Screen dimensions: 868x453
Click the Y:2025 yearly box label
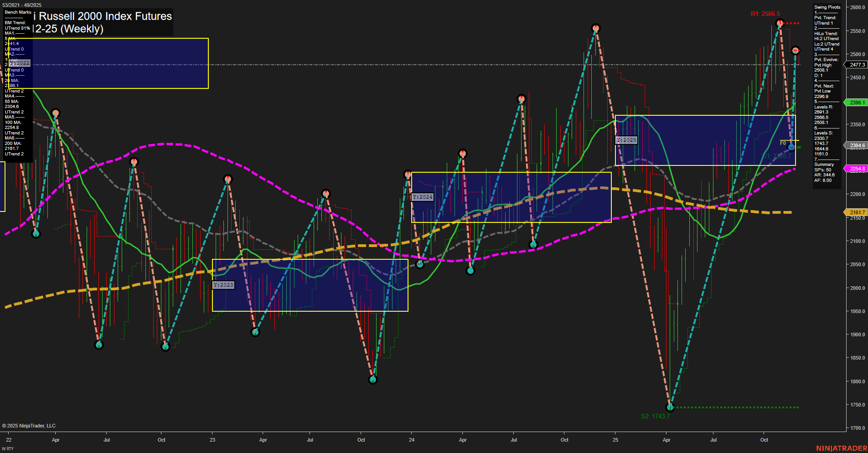point(626,140)
